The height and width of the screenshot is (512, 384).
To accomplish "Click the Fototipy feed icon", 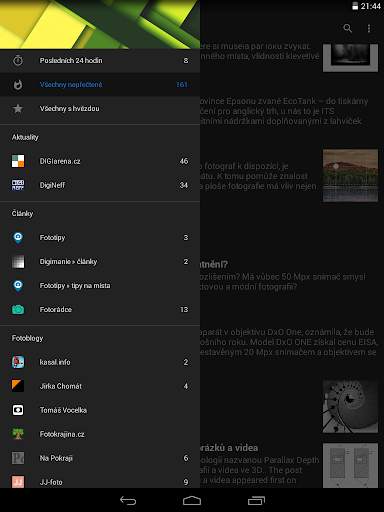I will [18, 238].
